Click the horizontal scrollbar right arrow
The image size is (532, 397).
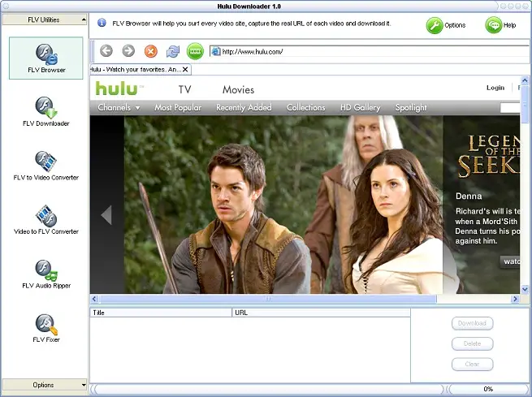pos(515,299)
